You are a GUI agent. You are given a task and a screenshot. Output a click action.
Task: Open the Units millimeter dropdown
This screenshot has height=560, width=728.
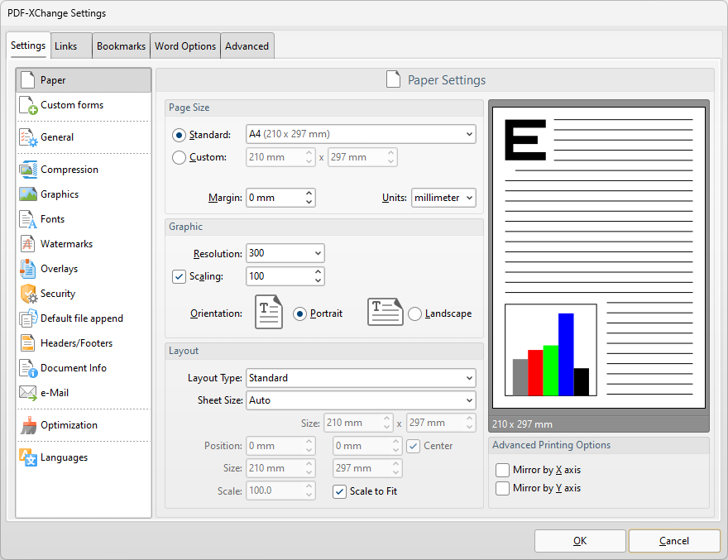coord(443,198)
